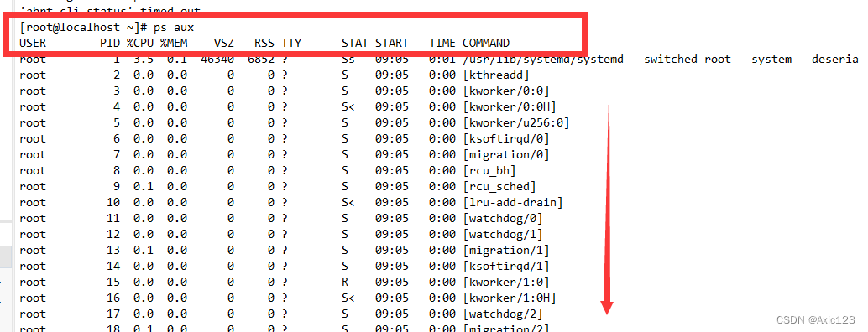Click the [watchdog/1] process name
The image size is (868, 332).
point(503,234)
